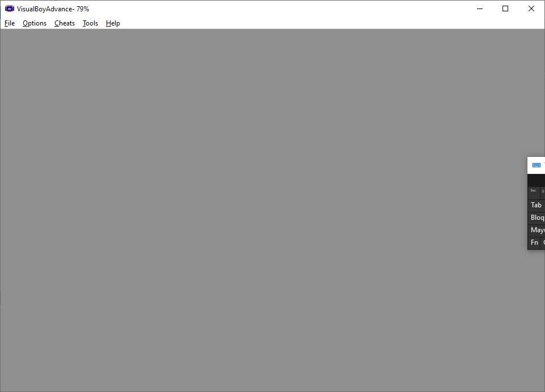Click the black prediction strip above Esc key
This screenshot has width=545, height=392.
[x=537, y=180]
